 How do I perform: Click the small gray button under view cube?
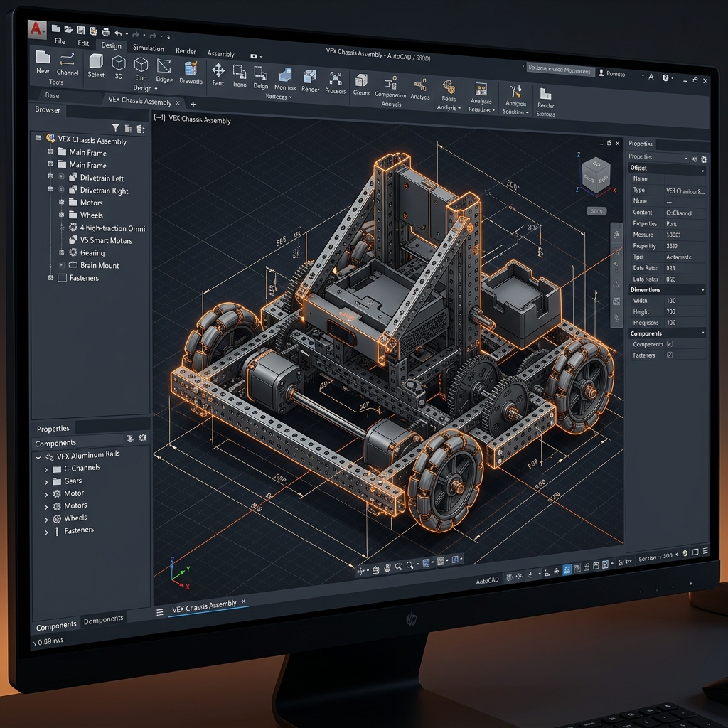point(596,210)
